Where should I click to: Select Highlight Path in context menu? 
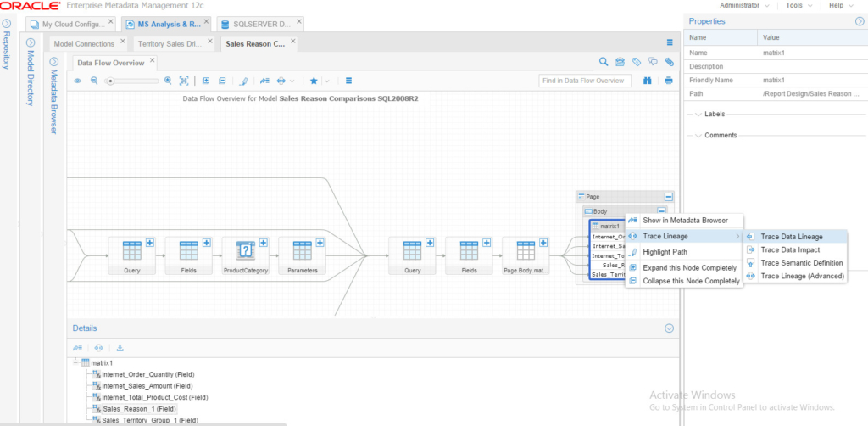click(684, 252)
